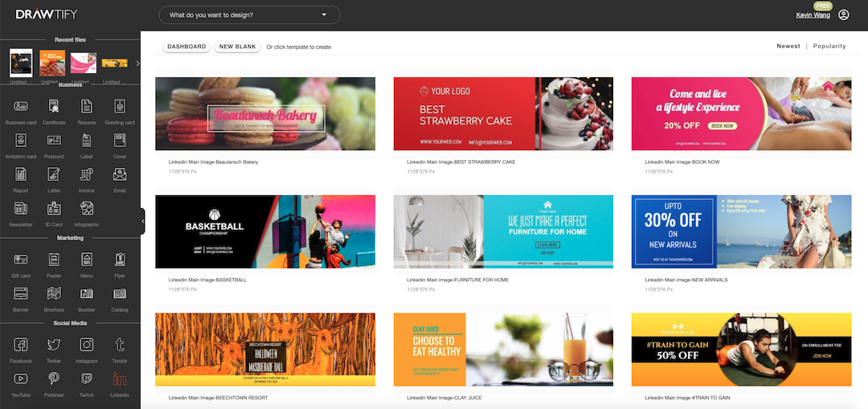Open the Booklet category

86,293
